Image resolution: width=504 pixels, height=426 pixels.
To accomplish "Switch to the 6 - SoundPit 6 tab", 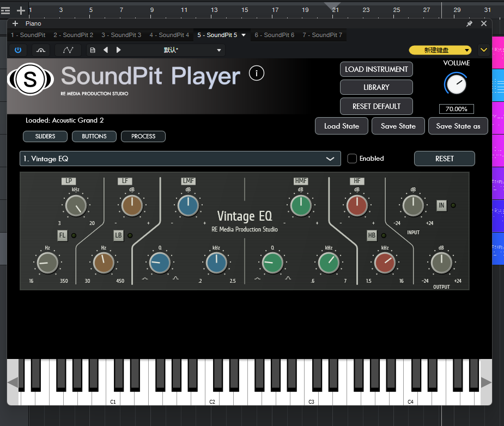I will [x=274, y=35].
